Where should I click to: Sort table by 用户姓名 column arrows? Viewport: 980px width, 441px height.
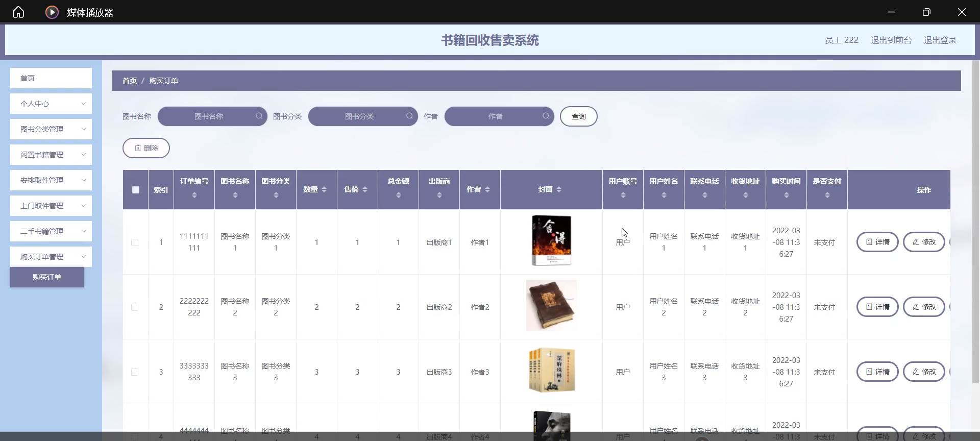664,195
